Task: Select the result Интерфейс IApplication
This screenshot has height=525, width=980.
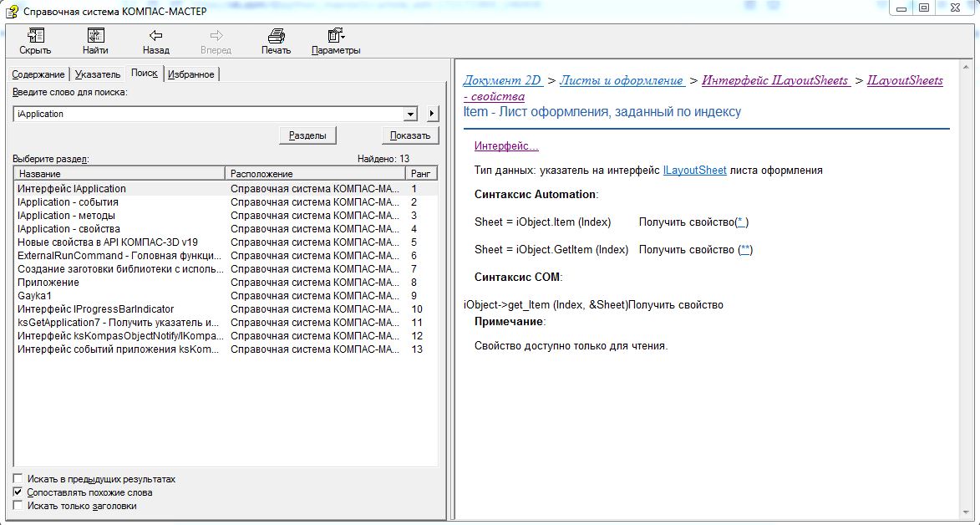Action: click(x=225, y=188)
